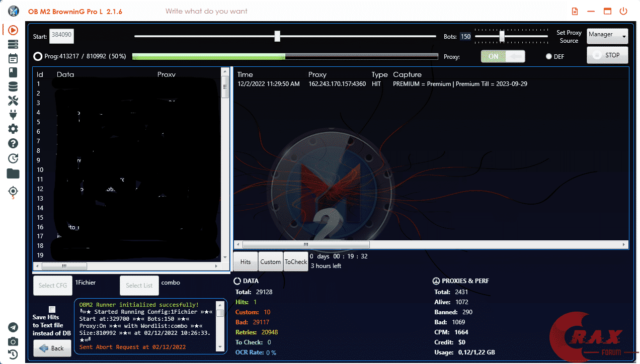Click the Data column header

pyautogui.click(x=65, y=74)
